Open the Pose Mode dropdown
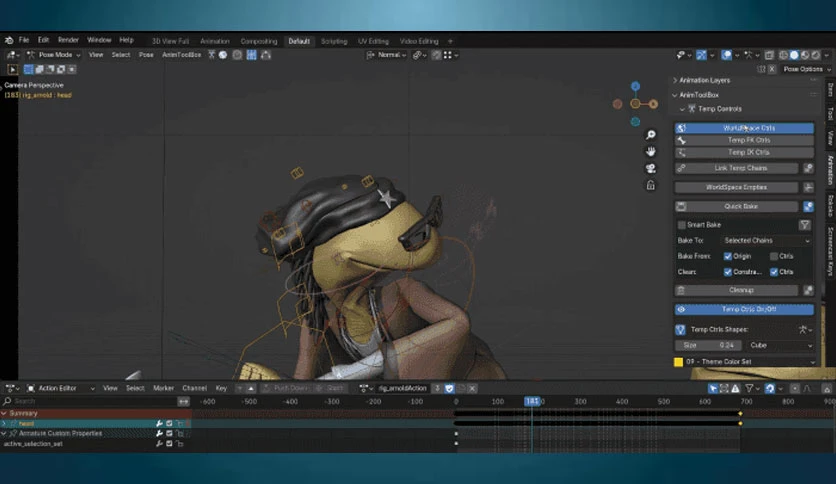 53,55
